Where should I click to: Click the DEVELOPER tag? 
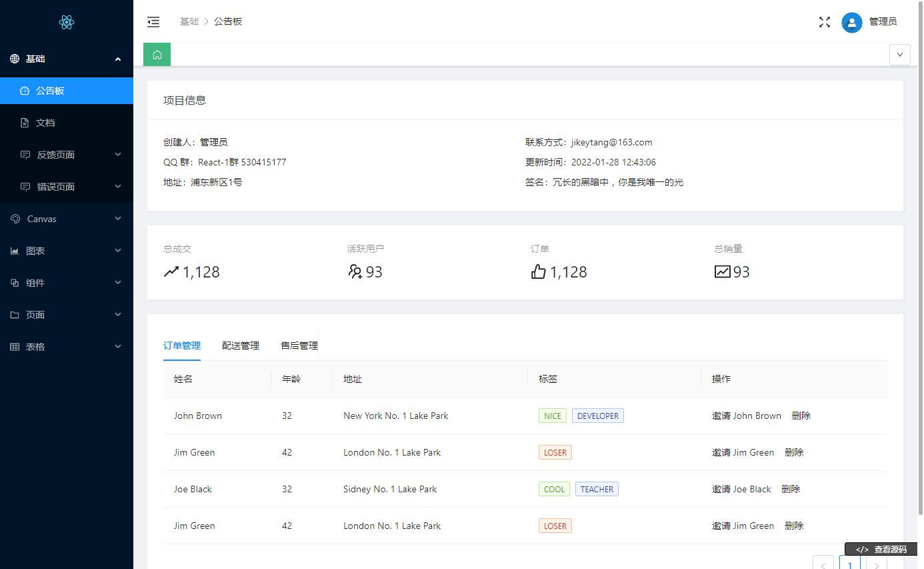(598, 416)
